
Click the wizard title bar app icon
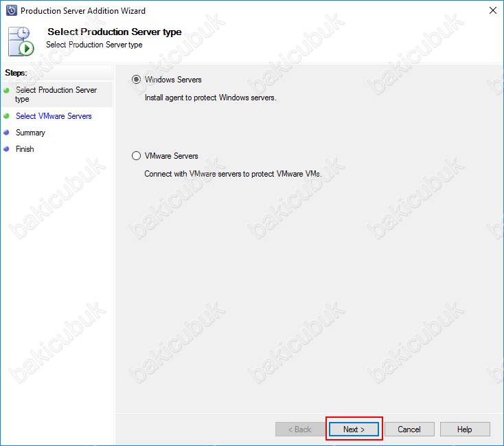(x=12, y=10)
